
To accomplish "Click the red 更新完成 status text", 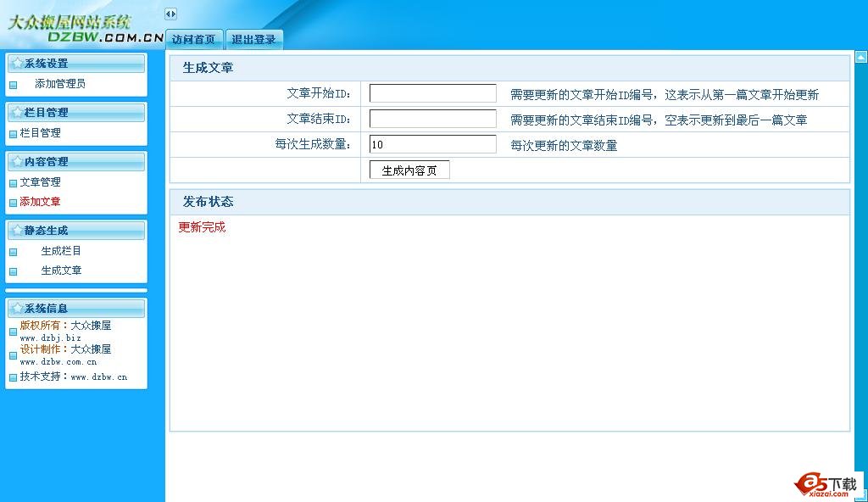I will (202, 227).
